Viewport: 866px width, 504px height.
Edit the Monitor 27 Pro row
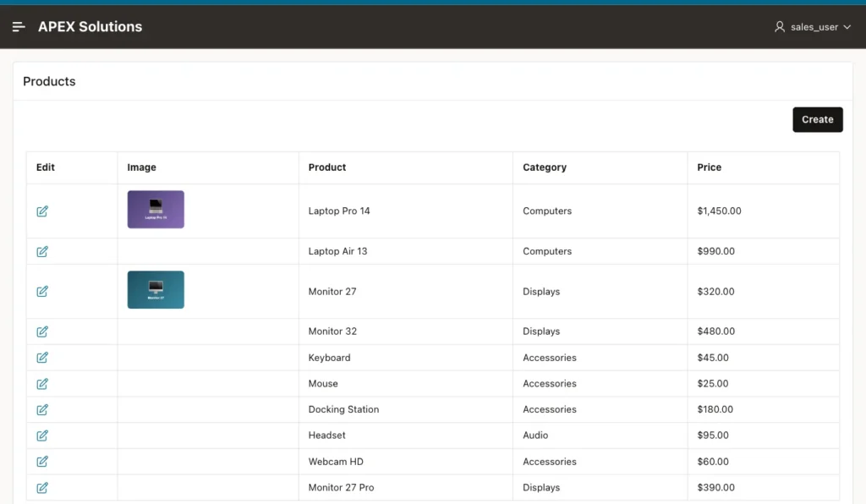click(x=42, y=487)
